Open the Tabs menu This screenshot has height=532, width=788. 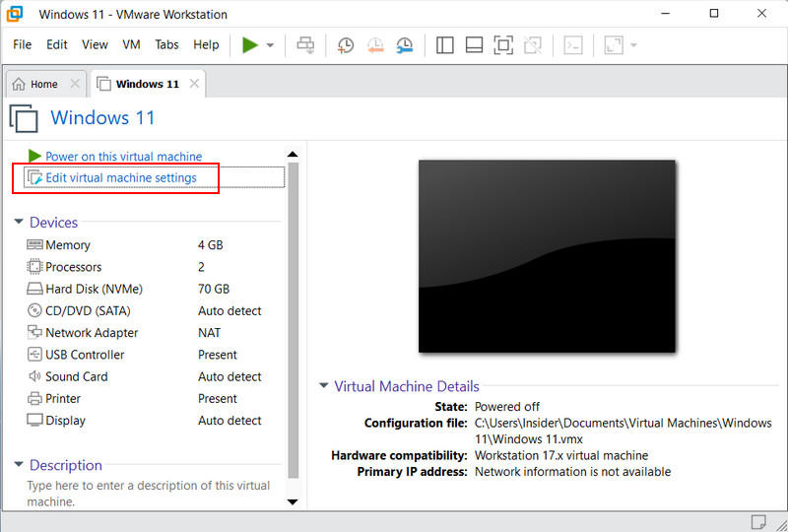coord(166,44)
